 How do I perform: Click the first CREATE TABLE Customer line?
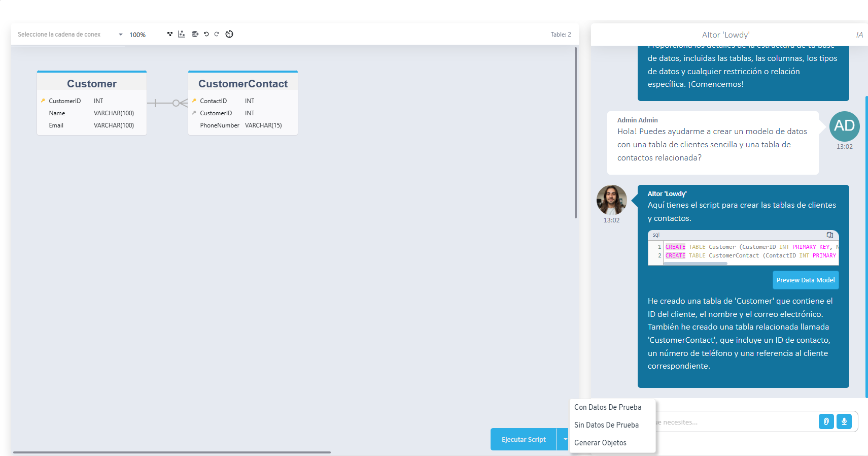(x=751, y=247)
